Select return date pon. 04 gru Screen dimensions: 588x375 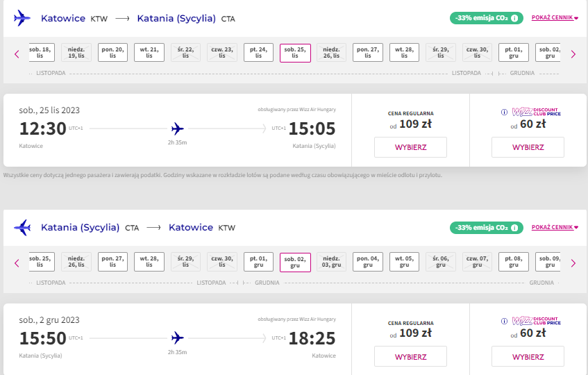[367, 262]
